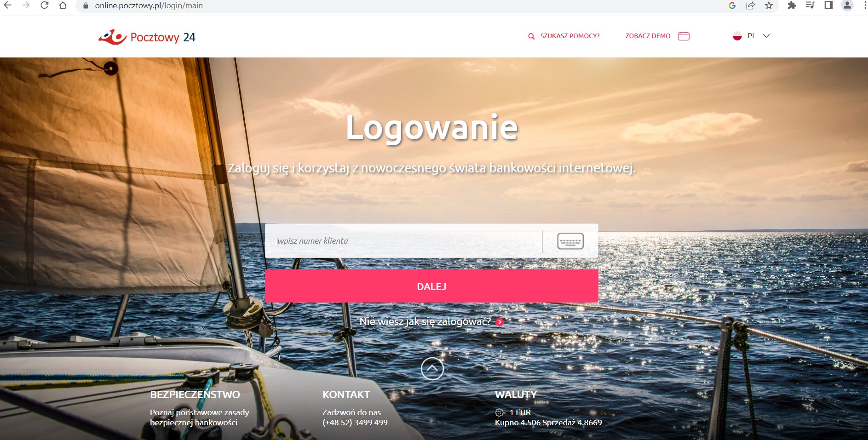Open the SZUKASZ POMOCY? help menu item
868x440 pixels.
click(570, 36)
